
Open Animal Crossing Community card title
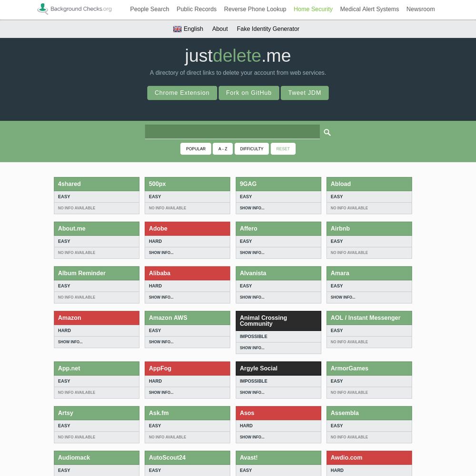point(278,321)
